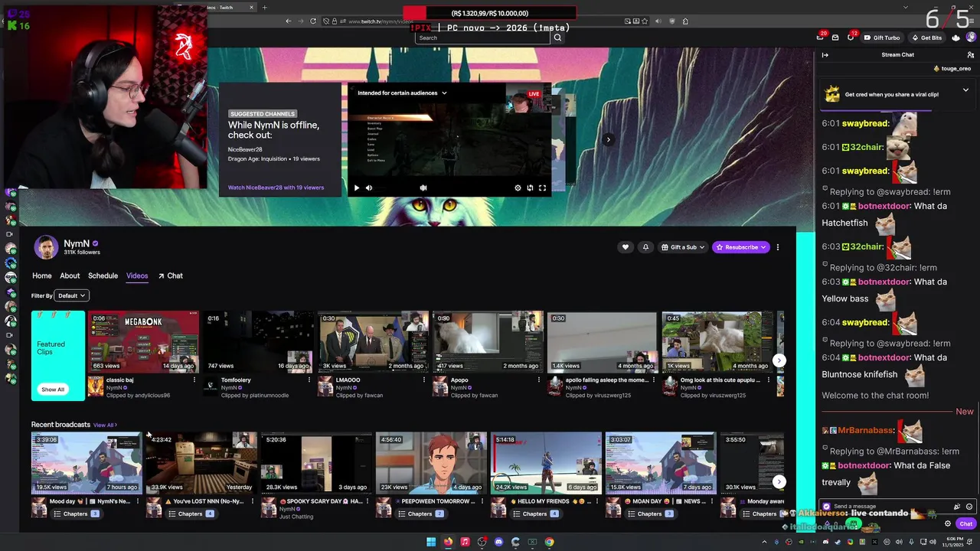The image size is (980, 551).
Task: Toggle follow heart button for NymN
Action: tap(626, 247)
